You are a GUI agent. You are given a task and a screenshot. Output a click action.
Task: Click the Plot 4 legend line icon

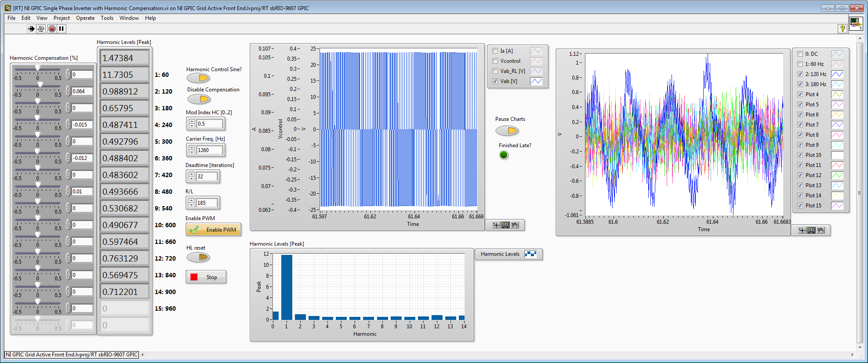click(837, 94)
